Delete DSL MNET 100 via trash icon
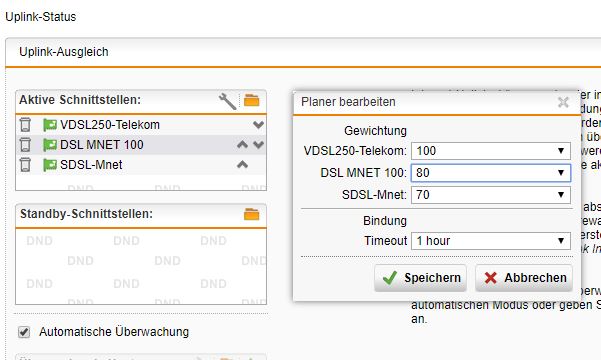This screenshot has height=360, width=601. [25, 145]
